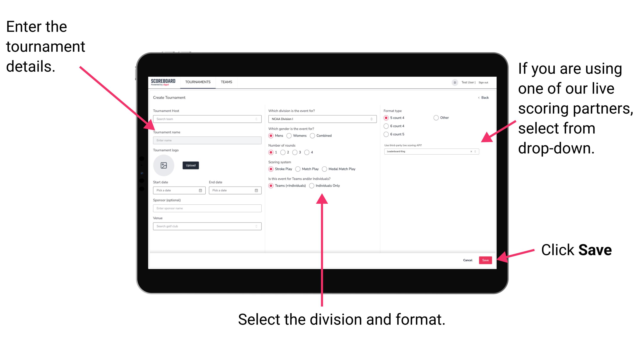Image resolution: width=644 pixels, height=346 pixels.
Task: Click the Upload tournament logo button
Action: point(191,165)
